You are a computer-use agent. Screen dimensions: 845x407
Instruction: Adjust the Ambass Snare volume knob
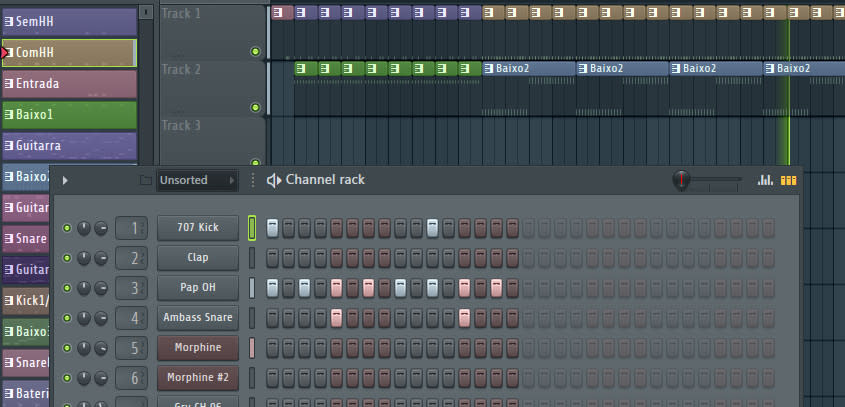[101, 318]
